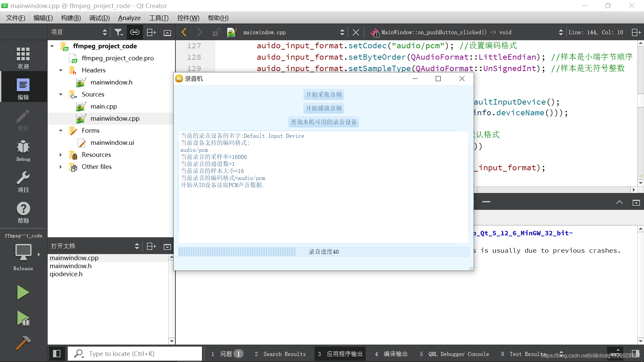Screen dimensions: 644x362
Task: Collapse the ffmpeg_project_code project node
Action: (52, 46)
